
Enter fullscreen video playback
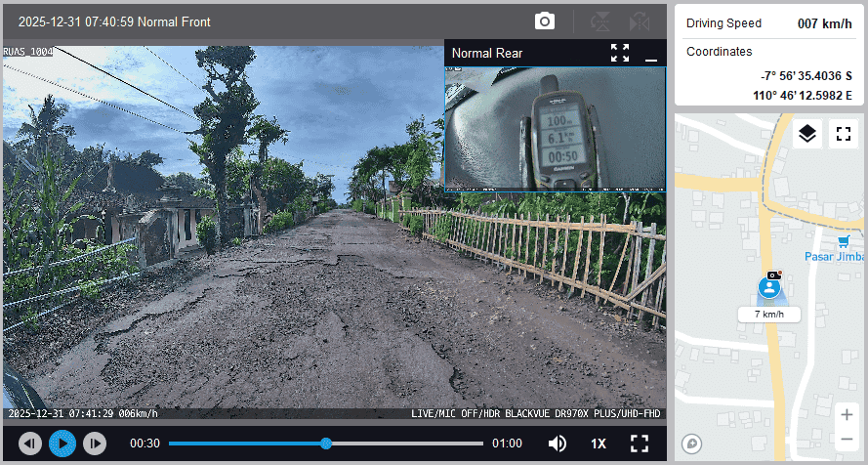point(640,444)
